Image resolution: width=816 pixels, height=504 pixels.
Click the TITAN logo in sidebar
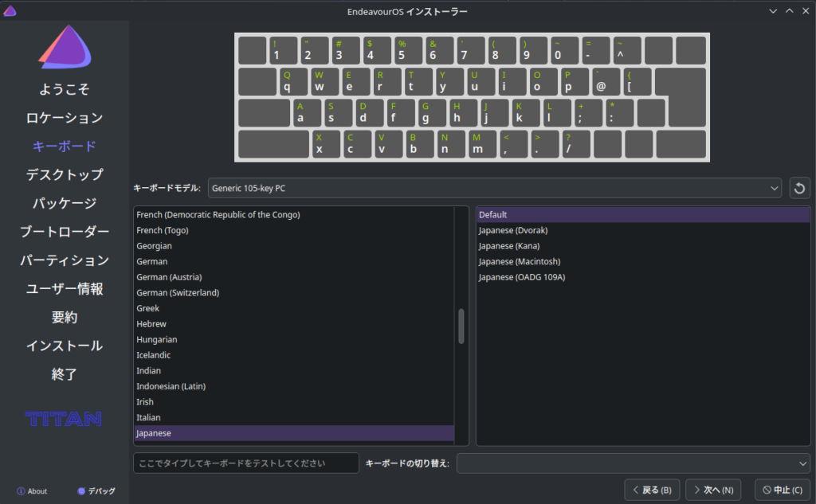pos(64,419)
